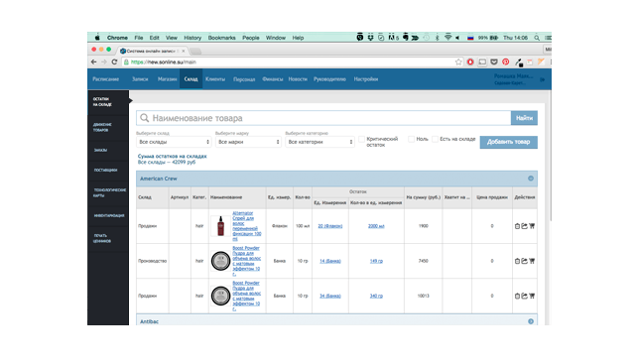Click the Найти search button
Image resolution: width=635 pixels, height=364 pixels.
pos(524,118)
